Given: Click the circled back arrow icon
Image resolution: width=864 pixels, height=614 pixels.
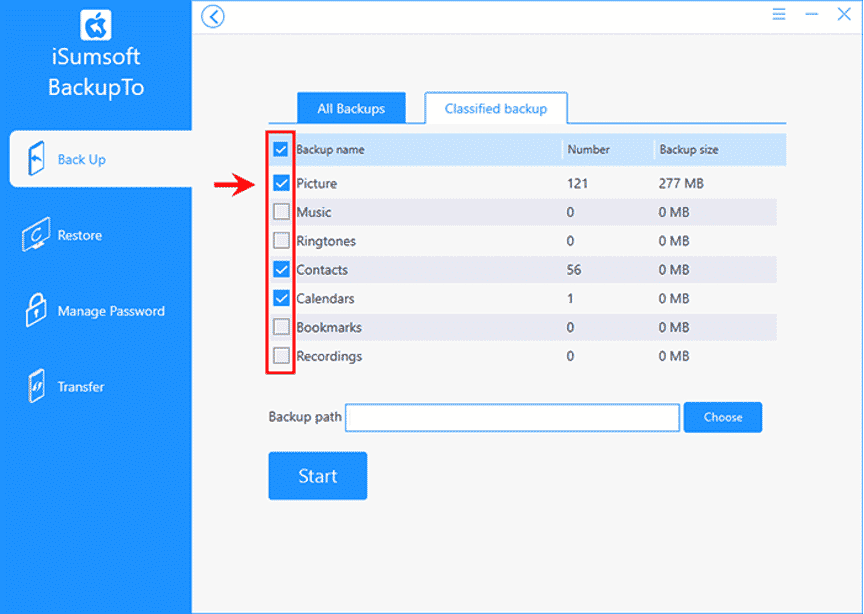Looking at the screenshot, I should 213,17.
